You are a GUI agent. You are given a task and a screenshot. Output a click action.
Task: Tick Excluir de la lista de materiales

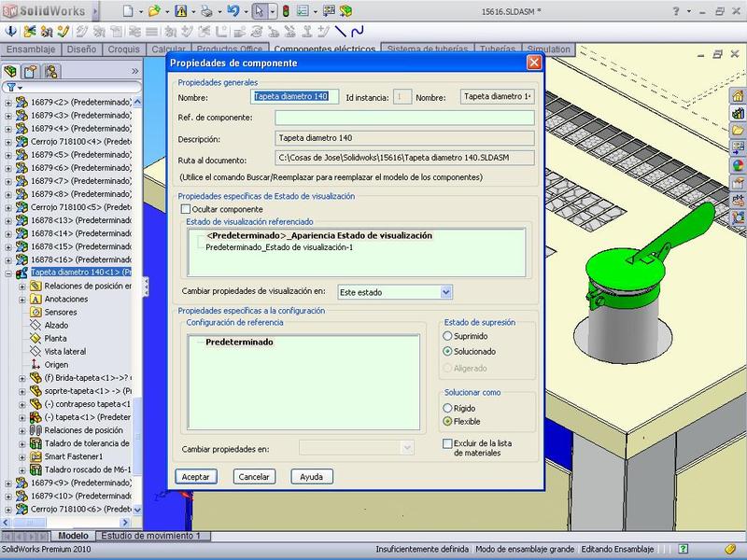coord(447,443)
